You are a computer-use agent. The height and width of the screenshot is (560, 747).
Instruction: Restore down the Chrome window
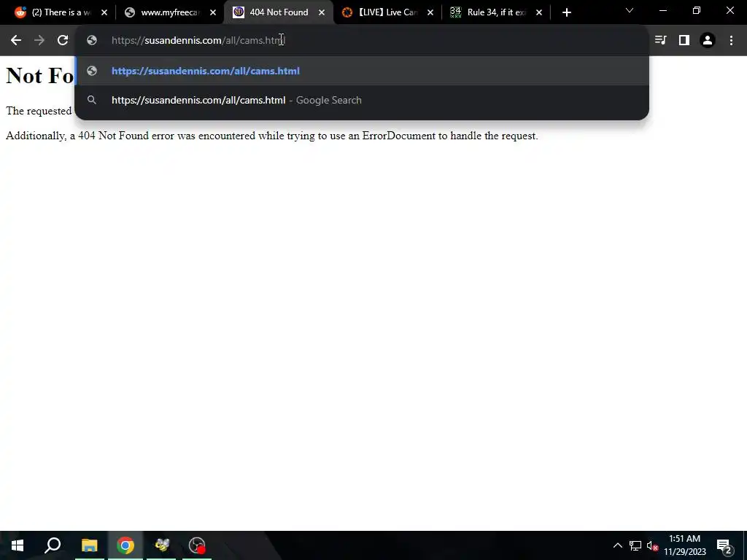pos(697,10)
